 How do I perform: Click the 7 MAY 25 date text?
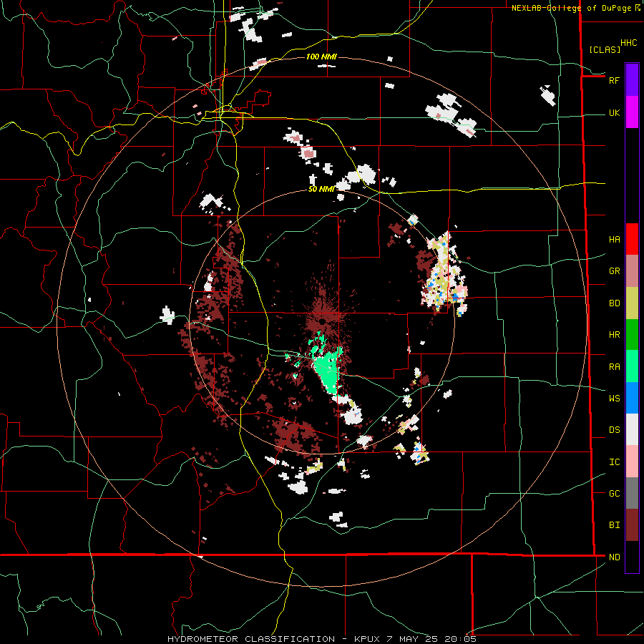coord(413,639)
